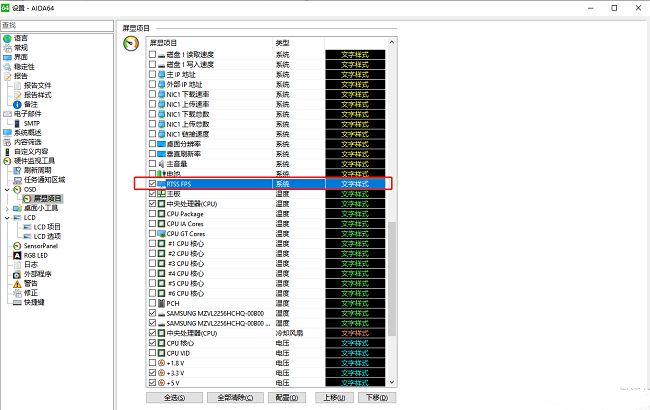The image size is (650, 410).
Task: Select the 桌面小工具 icon
Action: tap(17, 208)
